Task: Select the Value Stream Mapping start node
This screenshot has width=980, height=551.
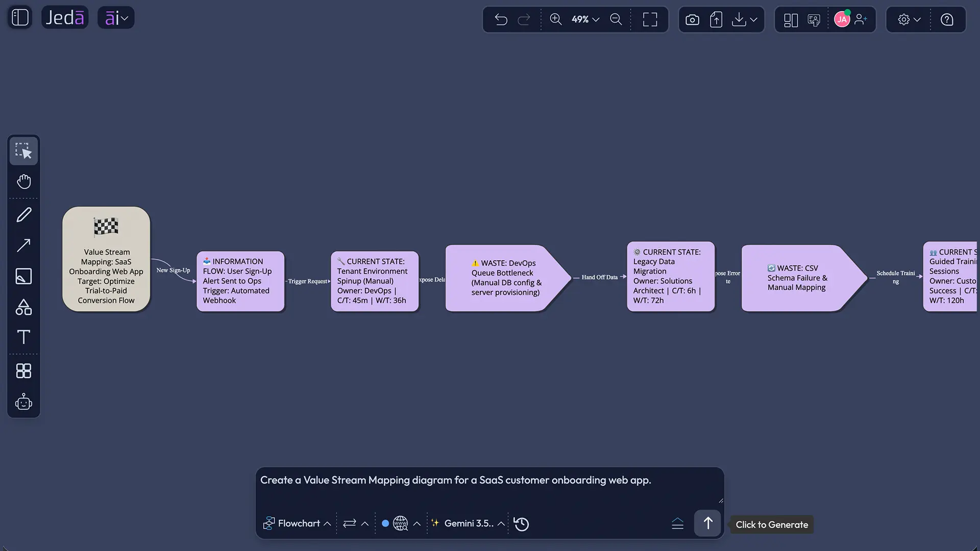Action: (106, 259)
